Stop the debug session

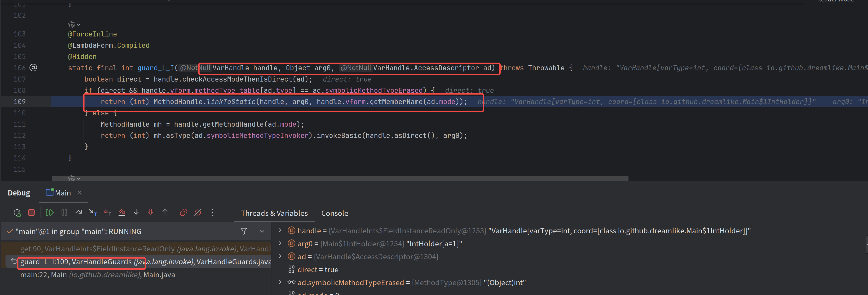tap(31, 213)
